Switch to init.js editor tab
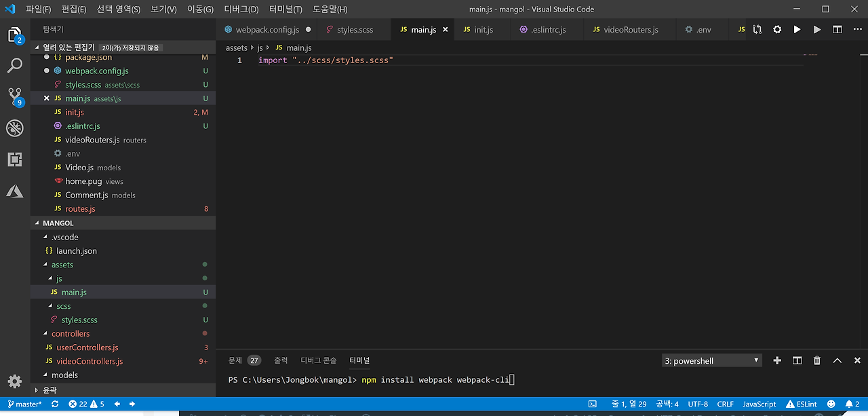 tap(483, 30)
